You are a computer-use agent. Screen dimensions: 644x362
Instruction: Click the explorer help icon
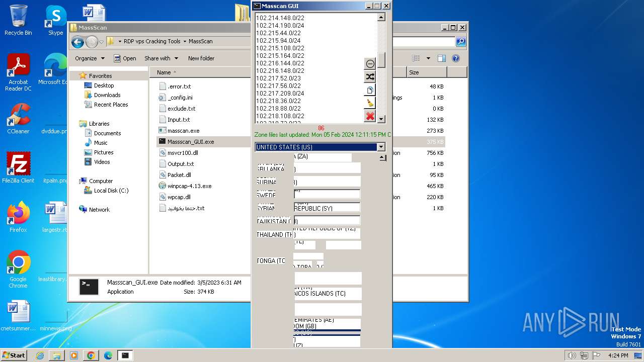coord(456,58)
